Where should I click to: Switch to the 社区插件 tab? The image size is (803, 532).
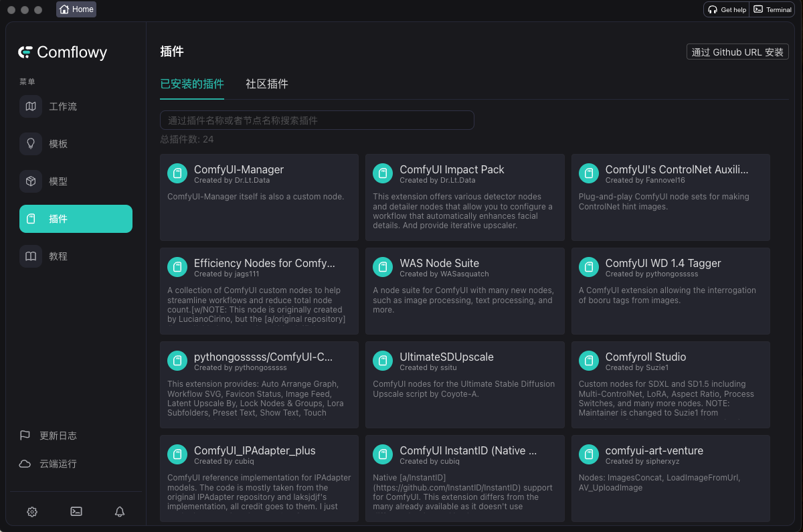(x=267, y=84)
